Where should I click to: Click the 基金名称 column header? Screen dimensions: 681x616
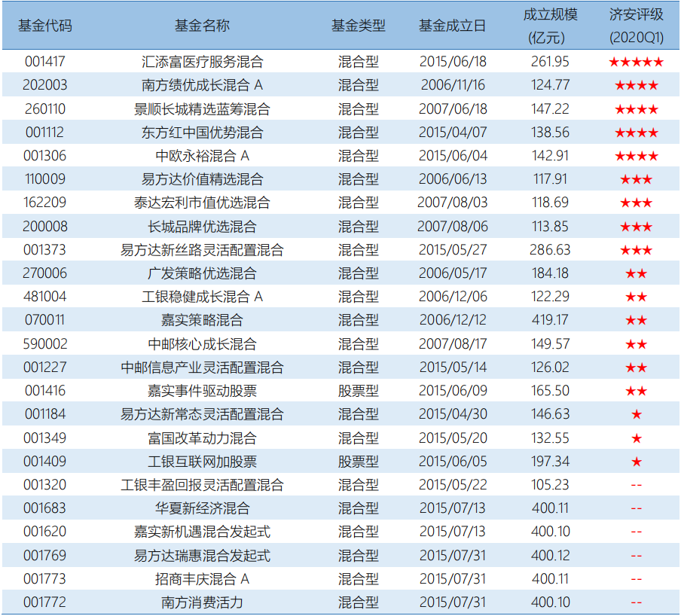click(x=202, y=26)
